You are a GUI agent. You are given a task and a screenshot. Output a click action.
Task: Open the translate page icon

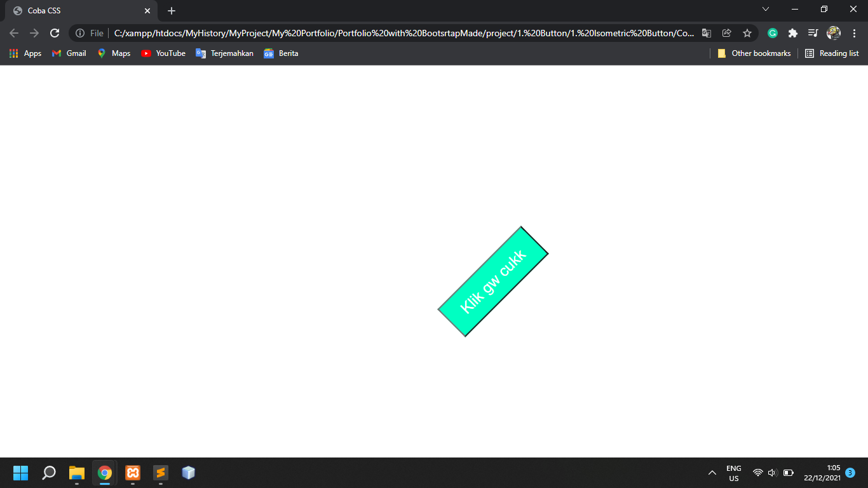[707, 33]
